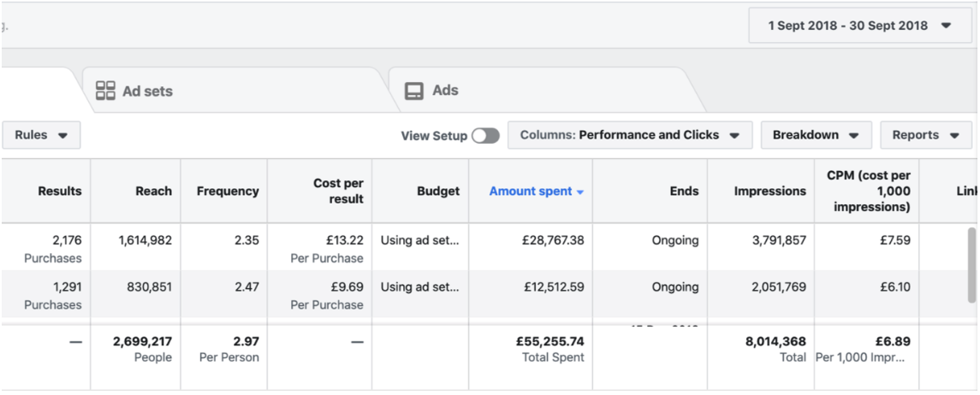Click the Impressions column header

[769, 192]
